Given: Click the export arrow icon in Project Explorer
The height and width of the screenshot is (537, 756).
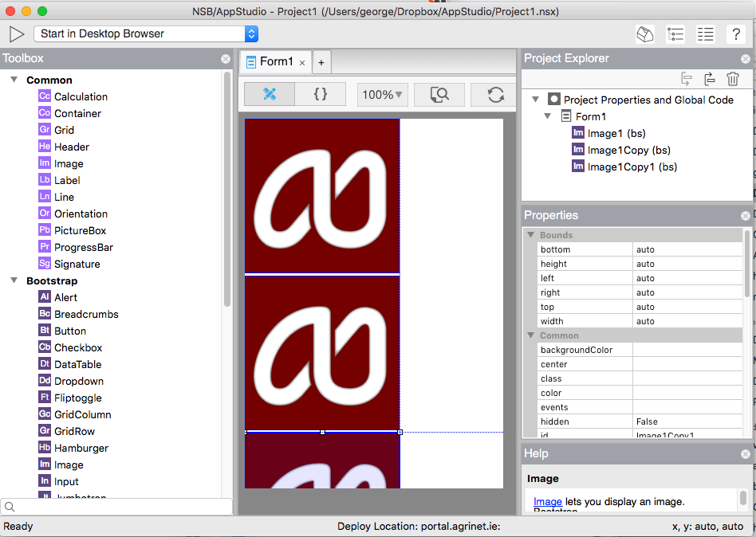Looking at the screenshot, I should pyautogui.click(x=709, y=79).
